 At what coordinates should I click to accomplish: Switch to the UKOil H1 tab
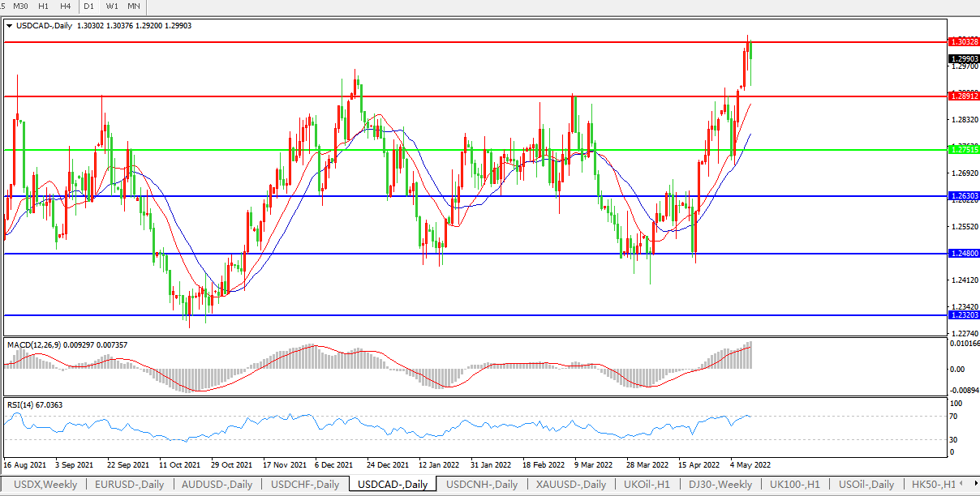(x=647, y=485)
